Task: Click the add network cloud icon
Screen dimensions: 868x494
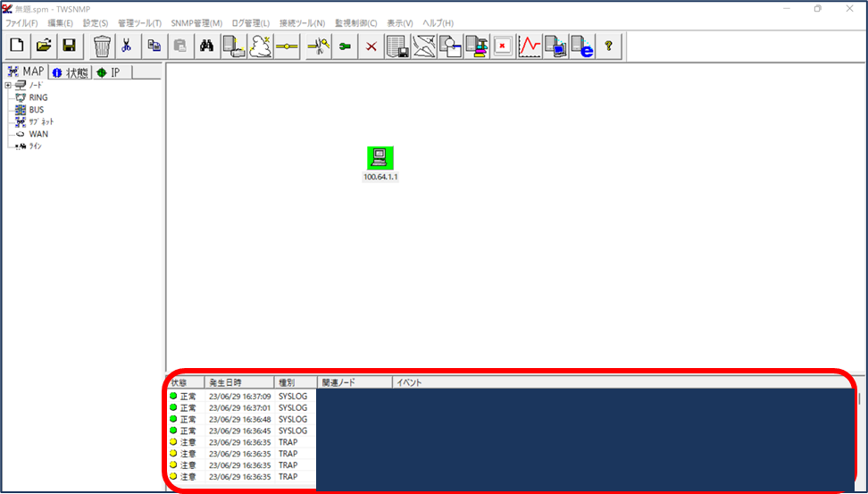Action: (x=260, y=46)
